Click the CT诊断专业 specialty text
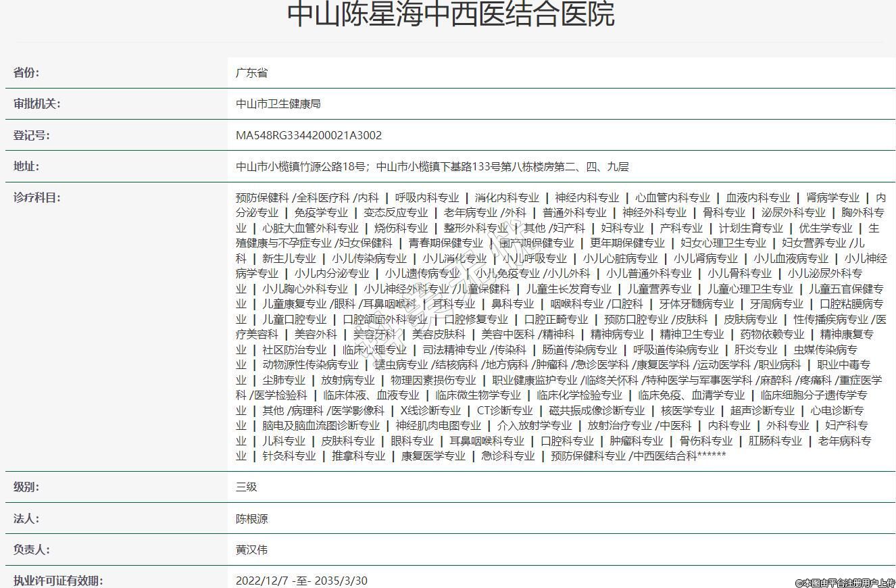896x588 pixels. pos(505,410)
